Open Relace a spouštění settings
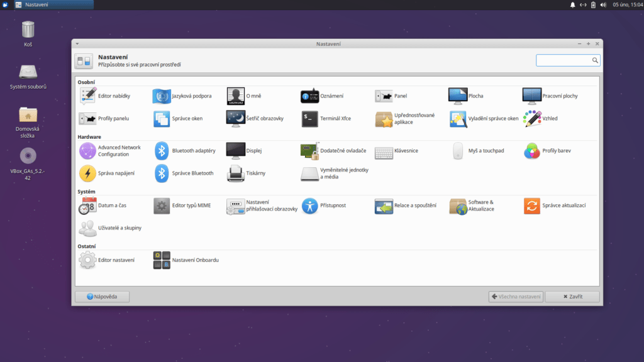The width and height of the screenshot is (644, 362). coord(406,206)
